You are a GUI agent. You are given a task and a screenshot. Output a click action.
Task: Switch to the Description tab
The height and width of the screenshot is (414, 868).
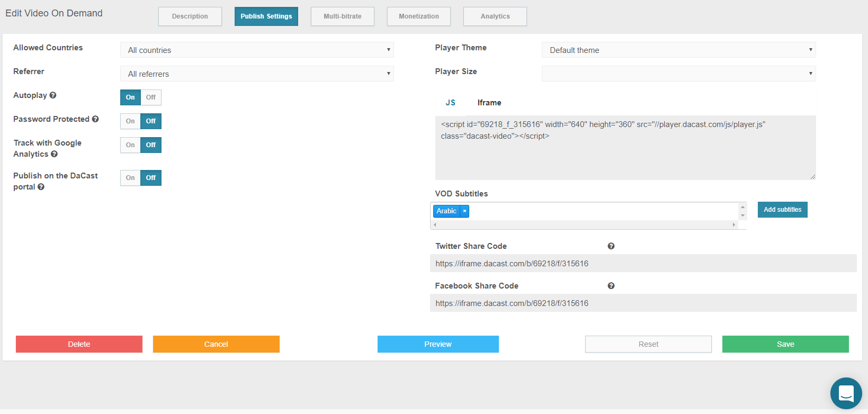(190, 16)
